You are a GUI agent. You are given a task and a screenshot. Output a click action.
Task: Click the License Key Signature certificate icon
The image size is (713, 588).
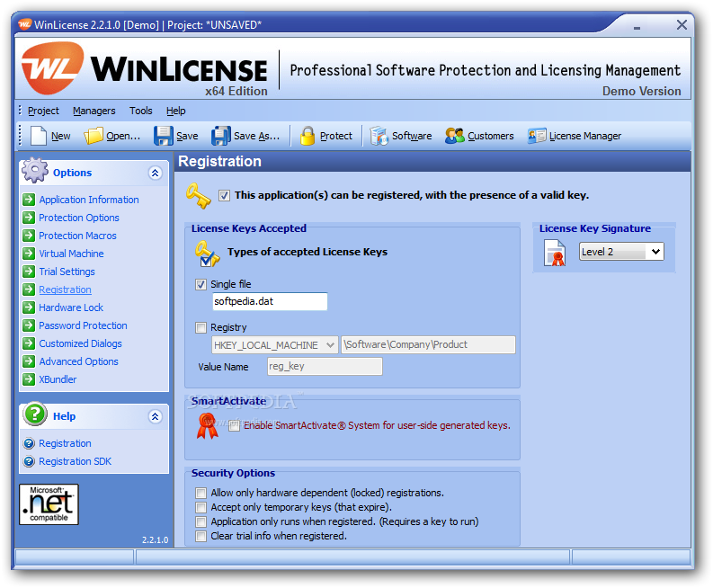(555, 253)
